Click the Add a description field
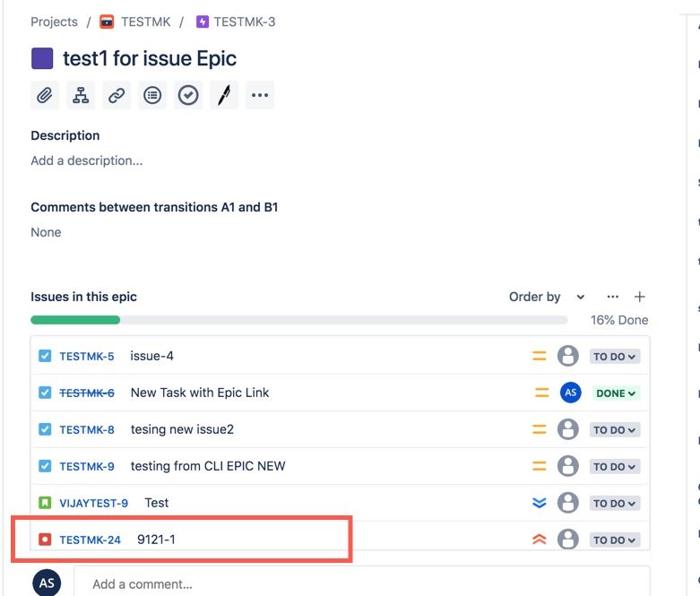700x596 pixels. click(x=87, y=160)
